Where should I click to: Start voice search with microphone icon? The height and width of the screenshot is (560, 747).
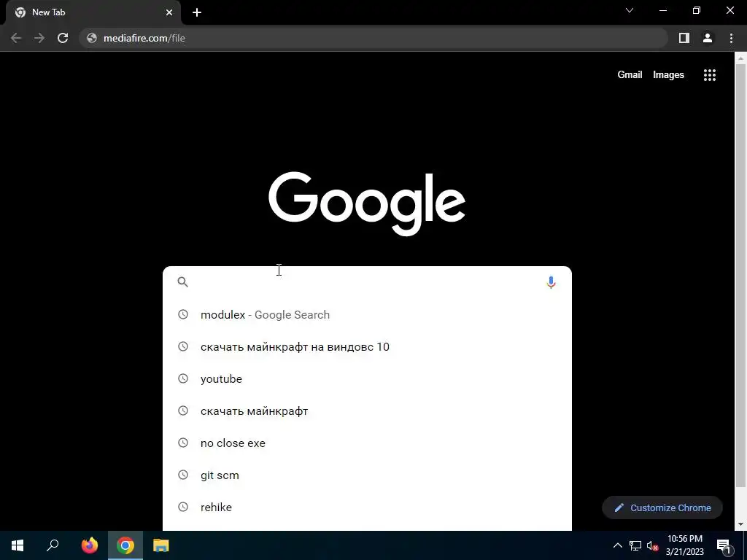click(551, 282)
